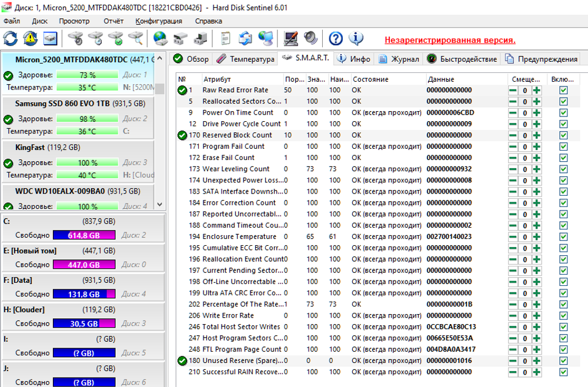The height and width of the screenshot is (387, 588).
Task: Click the refresh disk information icon
Action: click(x=11, y=38)
